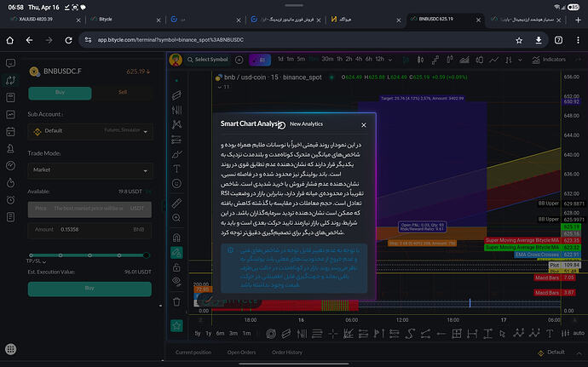This screenshot has height=367, width=588.
Task: Set the amount slider to its middle stop
Action: tap(89, 255)
